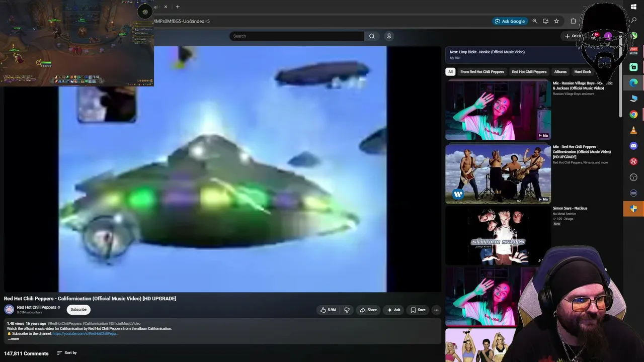Click the #RedHotChiliPeppers hashtag
Image resolution: width=644 pixels, height=362 pixels.
pos(64,324)
